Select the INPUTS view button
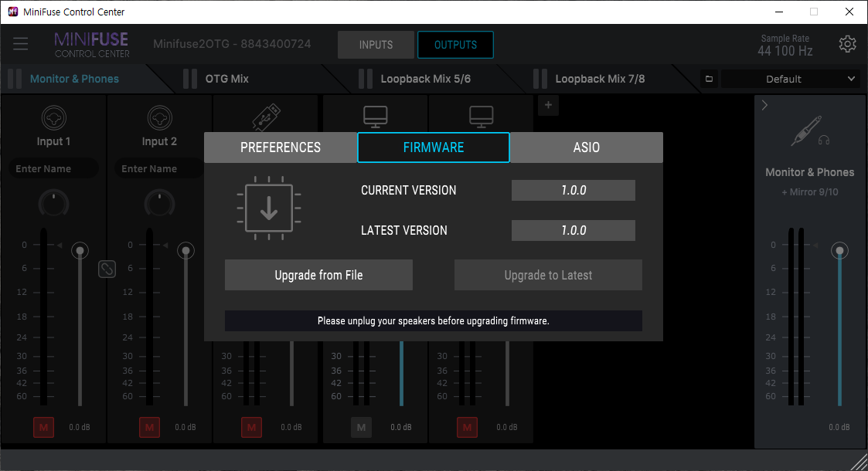Screen dimensions: 868x471 pyautogui.click(x=376, y=45)
